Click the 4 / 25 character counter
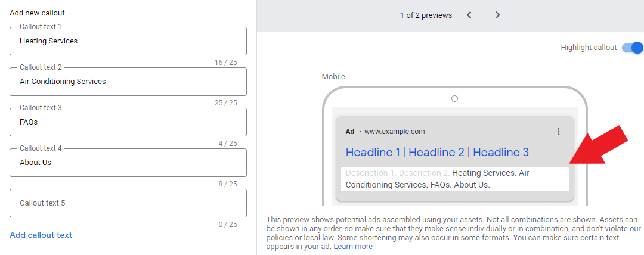The image size is (644, 255). point(228,144)
